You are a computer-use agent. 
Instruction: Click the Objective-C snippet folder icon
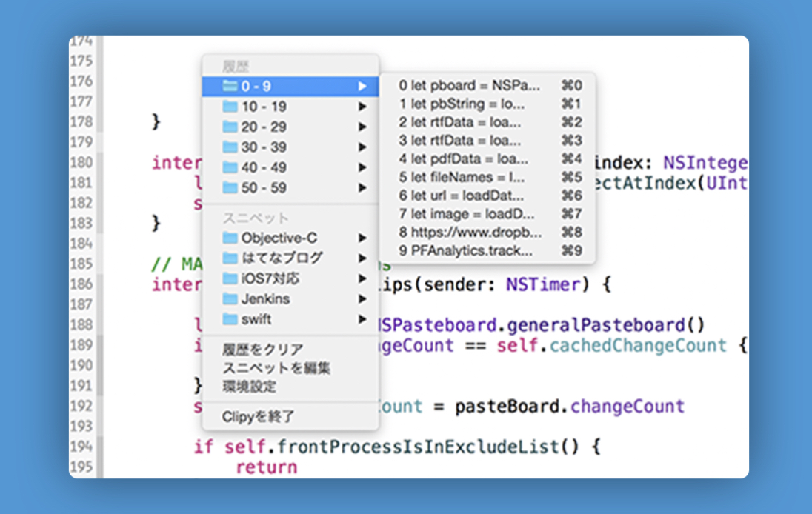click(230, 238)
